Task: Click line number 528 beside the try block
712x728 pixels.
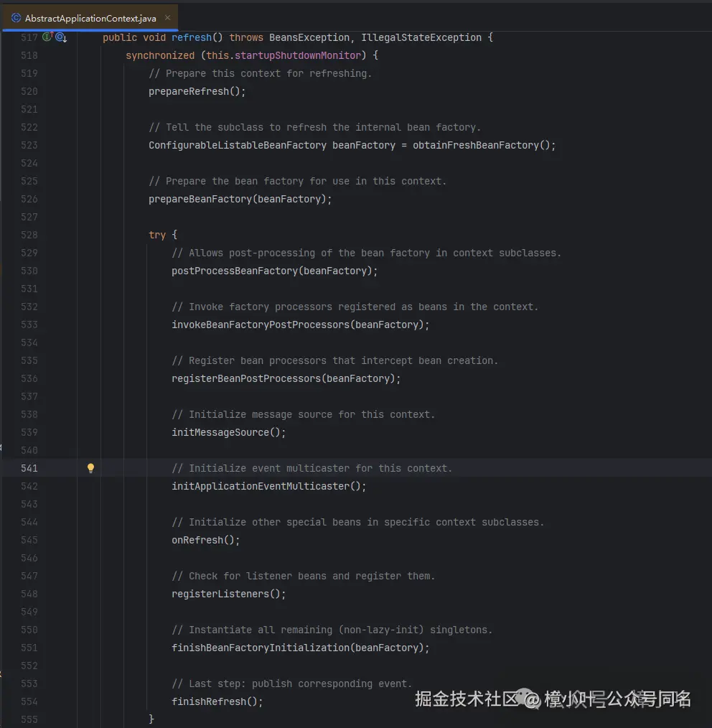Action: pyautogui.click(x=29, y=235)
